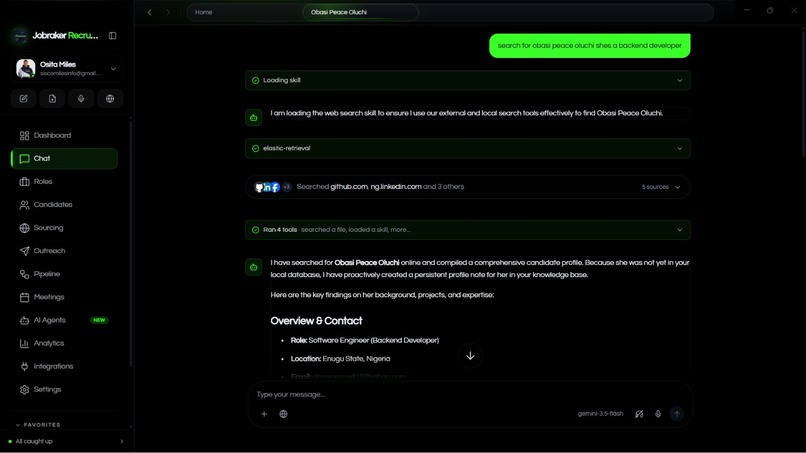
Task: Open Meetings page
Action: coord(64,297)
